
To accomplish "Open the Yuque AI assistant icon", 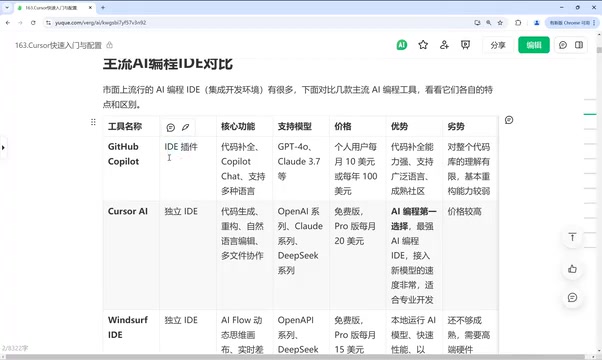I will pos(402,45).
